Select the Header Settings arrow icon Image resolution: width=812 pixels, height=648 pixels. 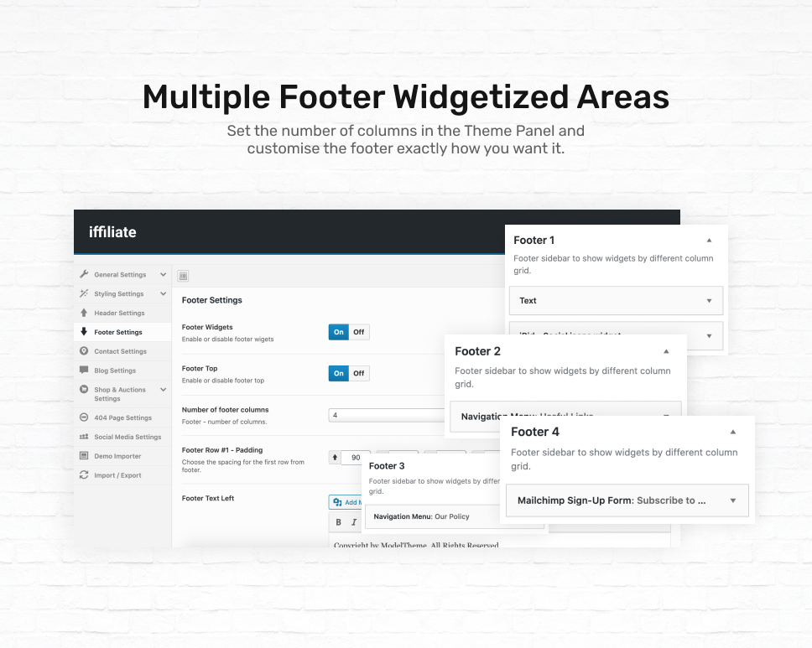pos(84,313)
